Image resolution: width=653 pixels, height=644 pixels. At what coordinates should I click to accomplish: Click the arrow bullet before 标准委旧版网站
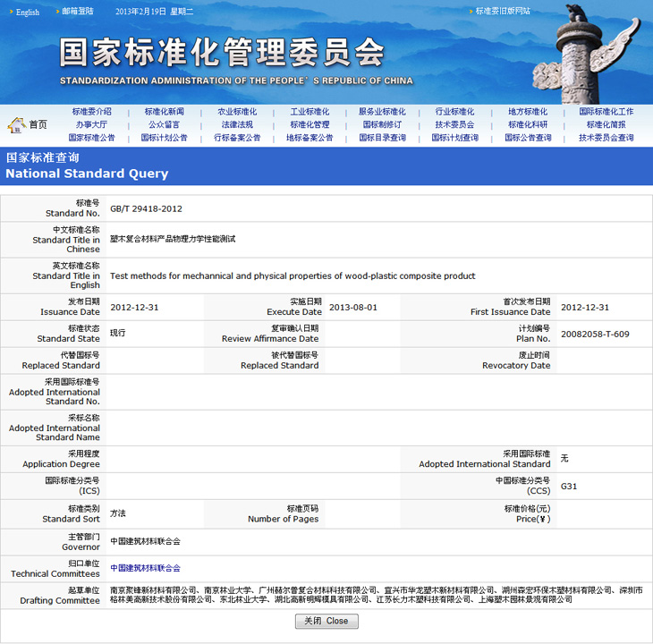pos(470,12)
